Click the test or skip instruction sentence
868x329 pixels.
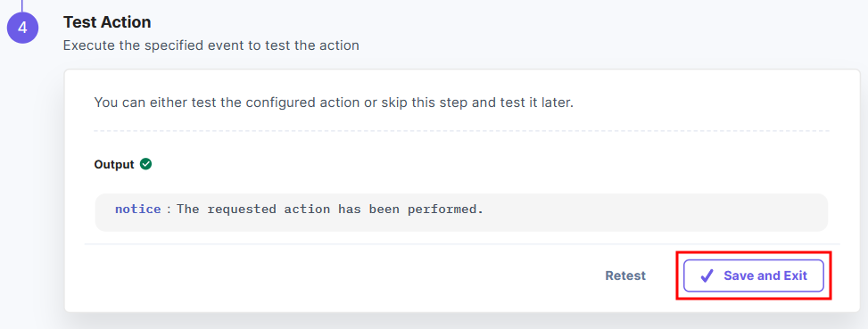(x=334, y=103)
